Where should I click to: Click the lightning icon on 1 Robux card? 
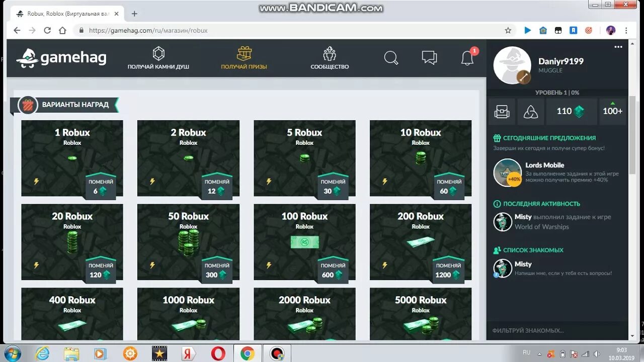(x=36, y=182)
